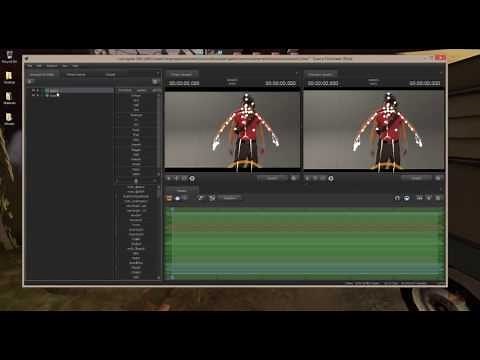Open the View menu
The image size is (480, 360).
pyautogui.click(x=65, y=66)
